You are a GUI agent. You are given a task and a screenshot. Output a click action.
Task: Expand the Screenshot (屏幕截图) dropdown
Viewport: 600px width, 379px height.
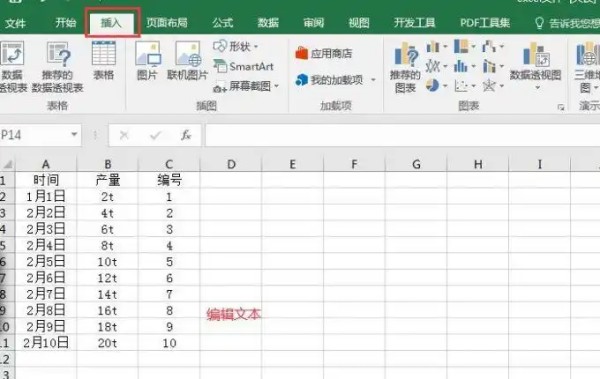point(276,87)
